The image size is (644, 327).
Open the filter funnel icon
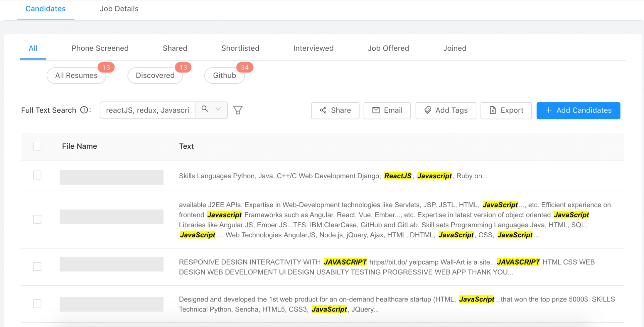click(x=238, y=110)
